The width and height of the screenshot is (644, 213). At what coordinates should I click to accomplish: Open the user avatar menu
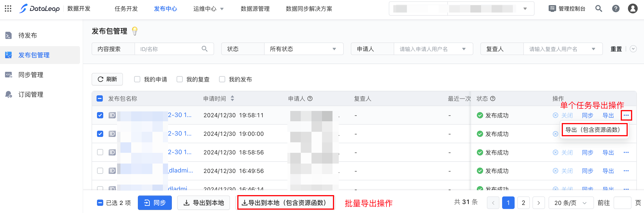click(x=633, y=9)
